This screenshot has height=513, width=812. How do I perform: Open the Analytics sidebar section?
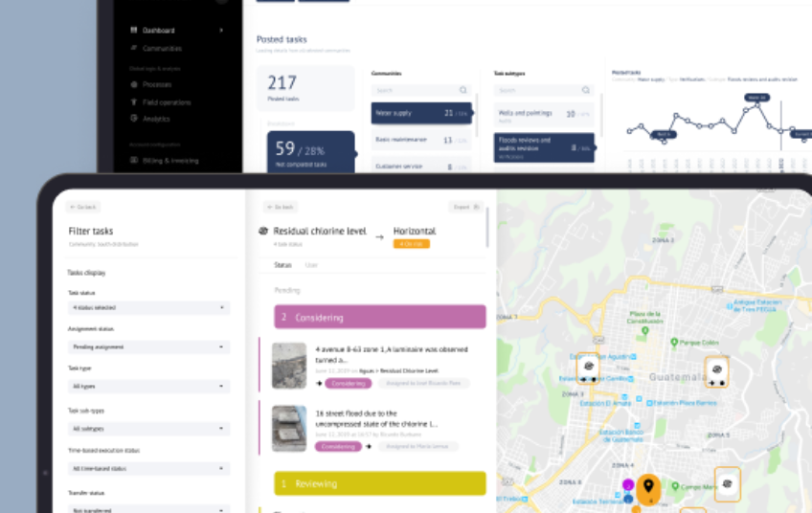[155, 119]
